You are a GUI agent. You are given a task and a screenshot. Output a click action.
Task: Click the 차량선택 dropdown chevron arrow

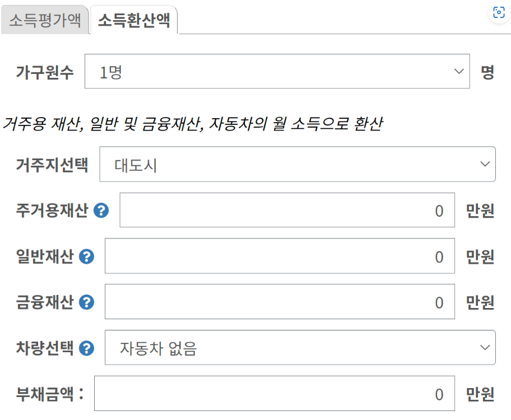click(485, 347)
